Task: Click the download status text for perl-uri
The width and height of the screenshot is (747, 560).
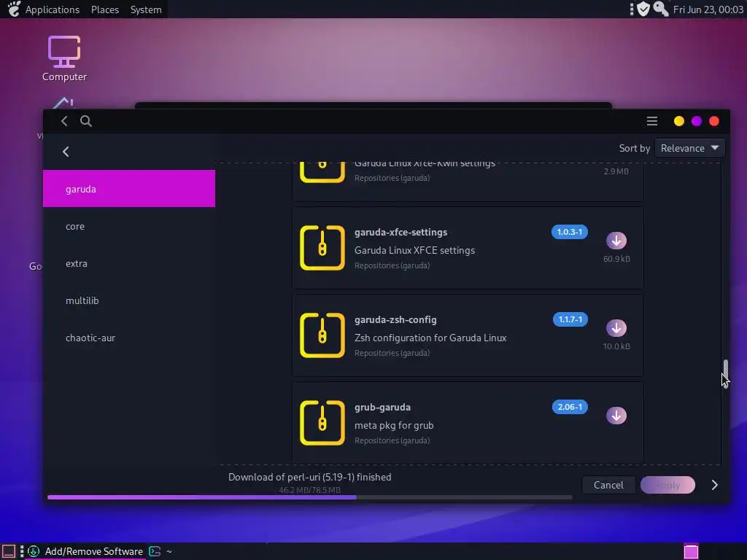Action: 309,477
